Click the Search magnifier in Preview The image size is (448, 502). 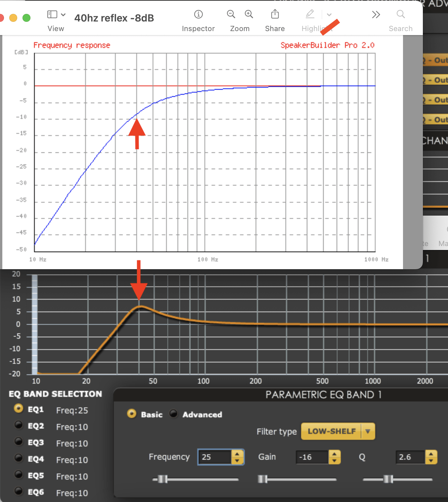coord(401,14)
